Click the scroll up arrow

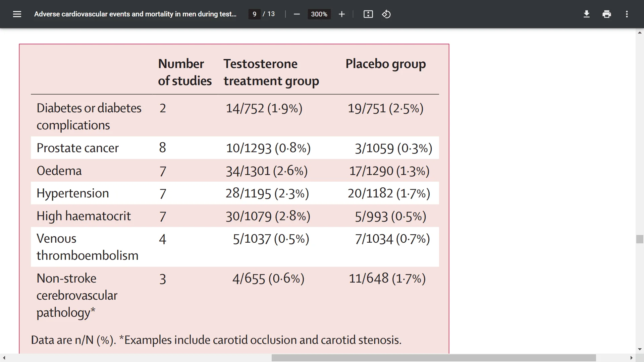(640, 33)
